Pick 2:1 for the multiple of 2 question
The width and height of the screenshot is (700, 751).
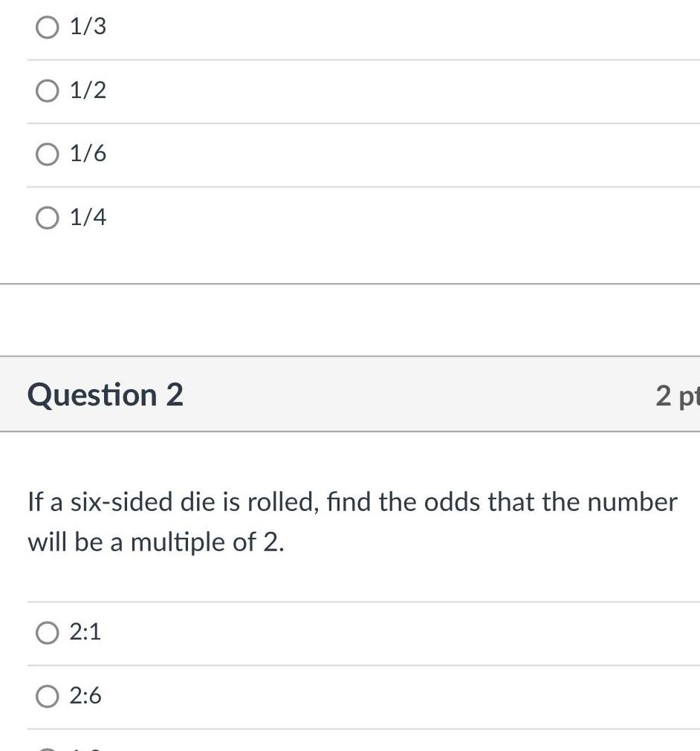(x=48, y=632)
